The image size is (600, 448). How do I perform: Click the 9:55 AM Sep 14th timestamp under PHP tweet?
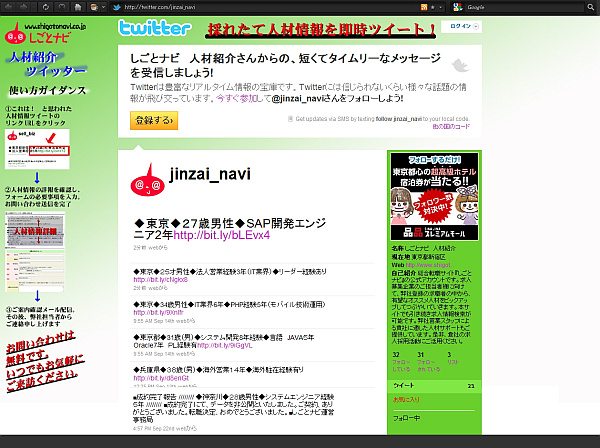(x=164, y=321)
